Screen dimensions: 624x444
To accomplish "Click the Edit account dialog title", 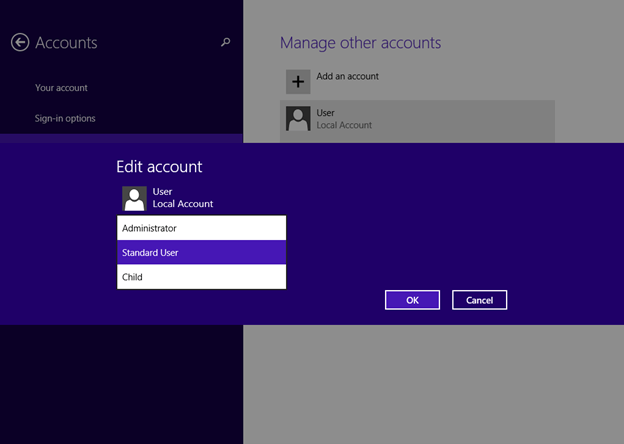I will (x=159, y=167).
